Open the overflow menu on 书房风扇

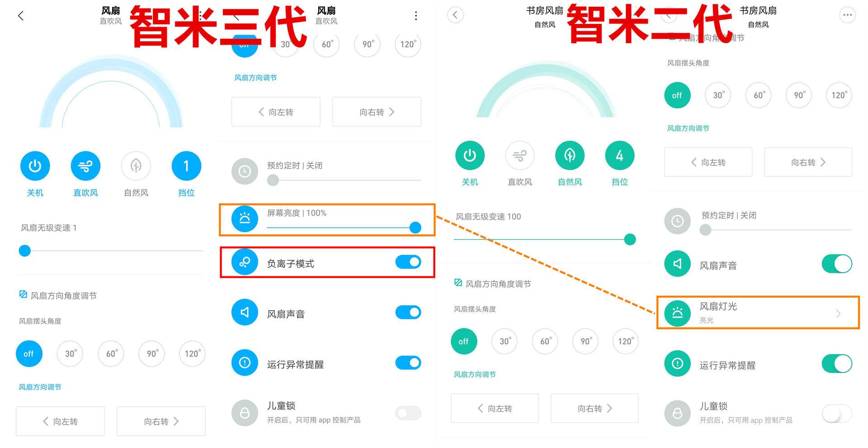[849, 15]
